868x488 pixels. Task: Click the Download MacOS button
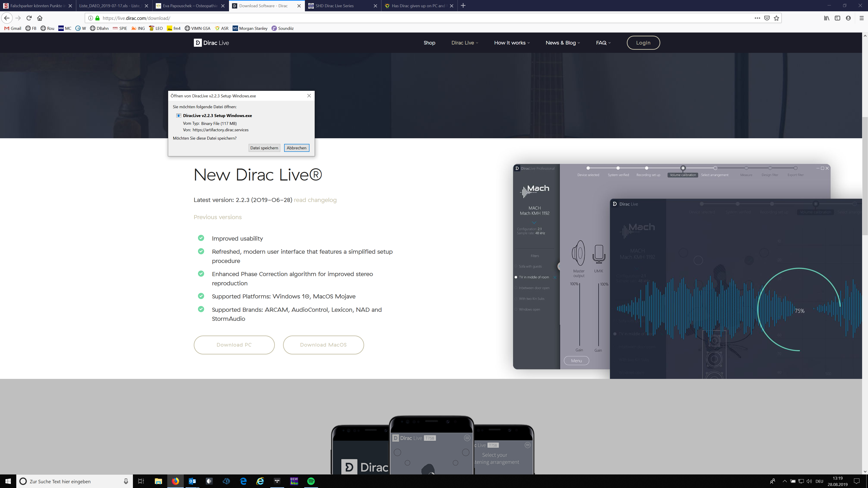pos(323,345)
